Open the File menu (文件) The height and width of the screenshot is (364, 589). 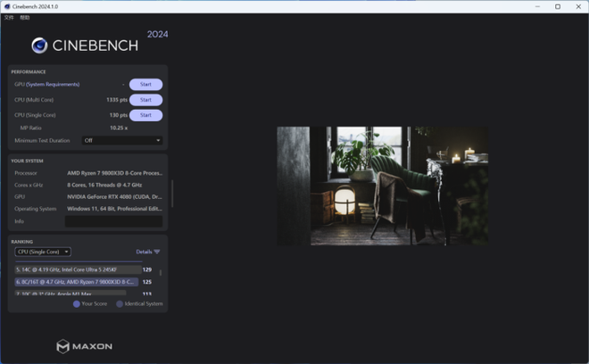point(9,17)
